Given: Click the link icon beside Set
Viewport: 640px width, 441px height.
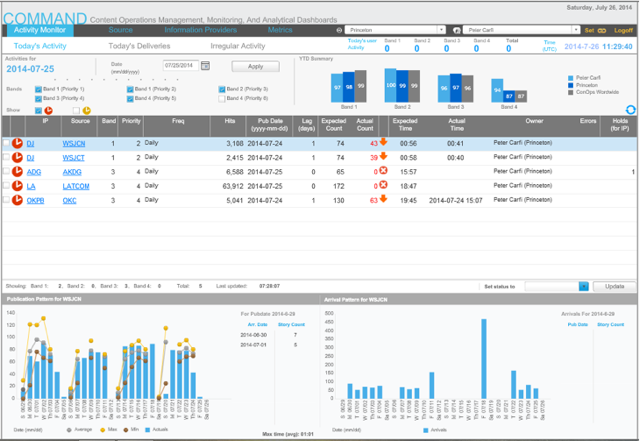Looking at the screenshot, I should click(602, 31).
